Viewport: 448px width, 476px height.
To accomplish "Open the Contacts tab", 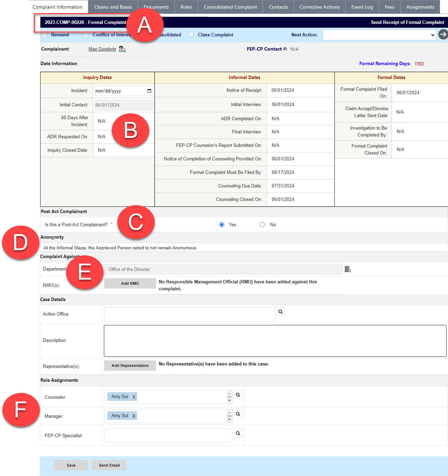I will click(x=278, y=7).
